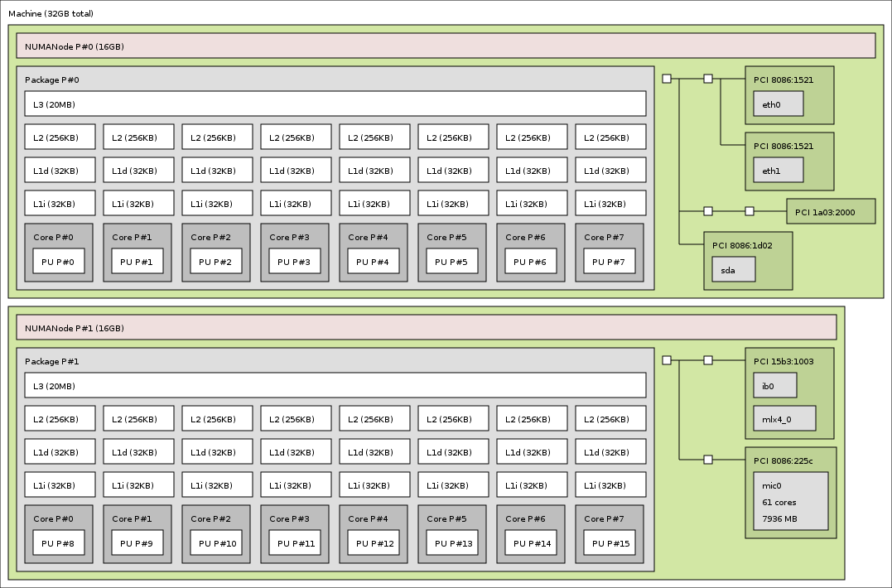The height and width of the screenshot is (588, 892).
Task: Select the PU P#15 processing unit
Action: (610, 543)
